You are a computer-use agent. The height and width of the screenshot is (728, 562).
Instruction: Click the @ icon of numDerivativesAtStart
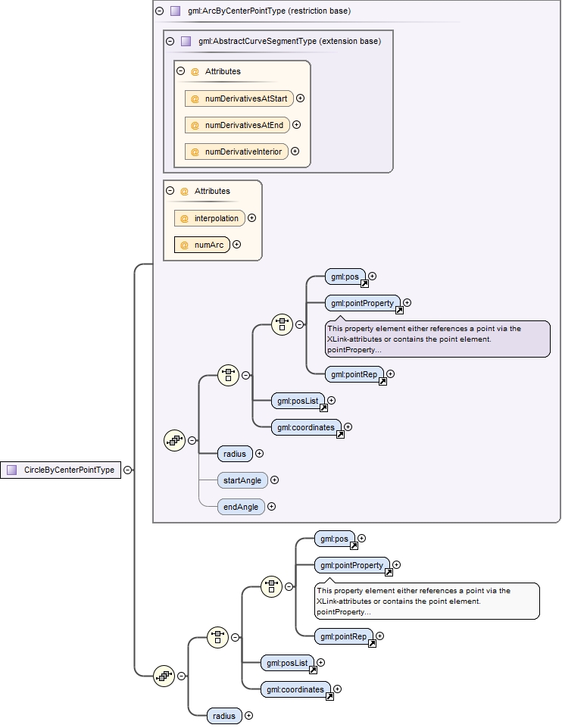pyautogui.click(x=195, y=98)
